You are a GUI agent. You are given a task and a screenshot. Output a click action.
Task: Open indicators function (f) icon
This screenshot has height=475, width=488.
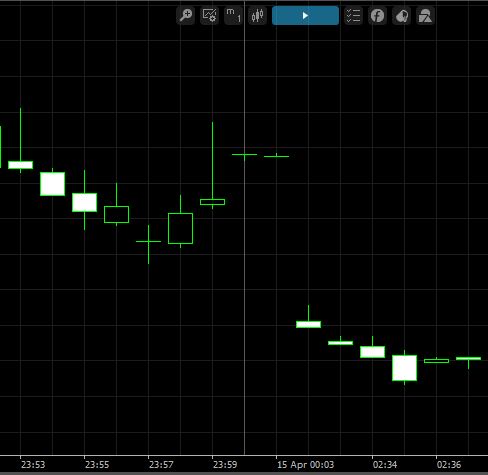point(377,16)
